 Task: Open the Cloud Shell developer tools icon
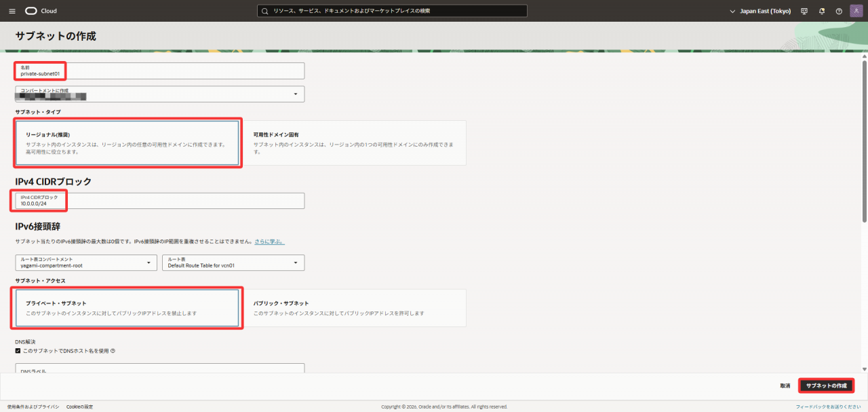pyautogui.click(x=804, y=11)
